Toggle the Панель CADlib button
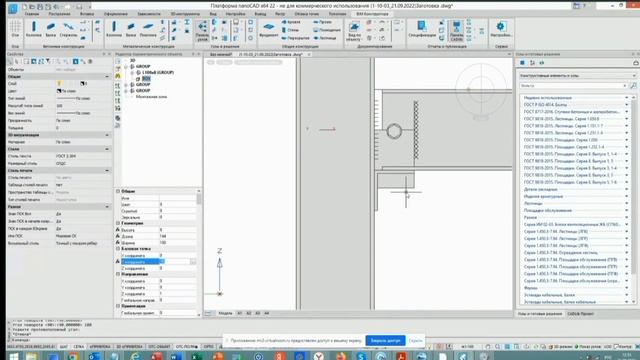Screen dimensions: 640x360 click(x=456, y=30)
